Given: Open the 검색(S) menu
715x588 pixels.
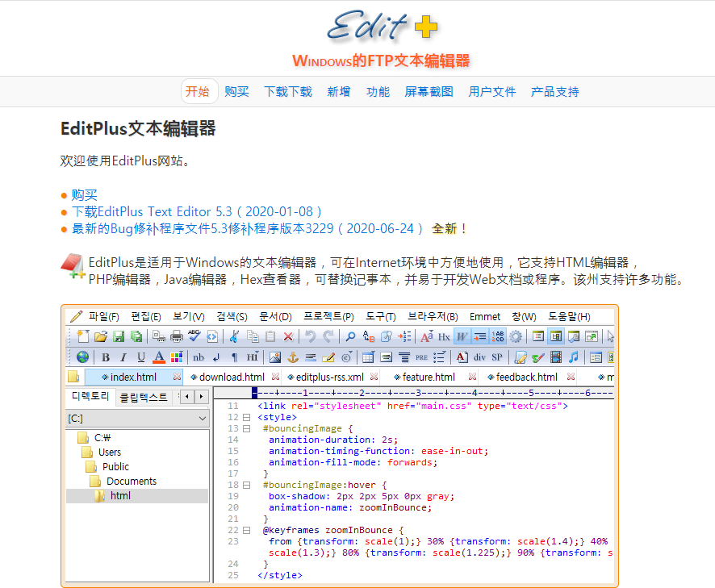Looking at the screenshot, I should [x=232, y=316].
